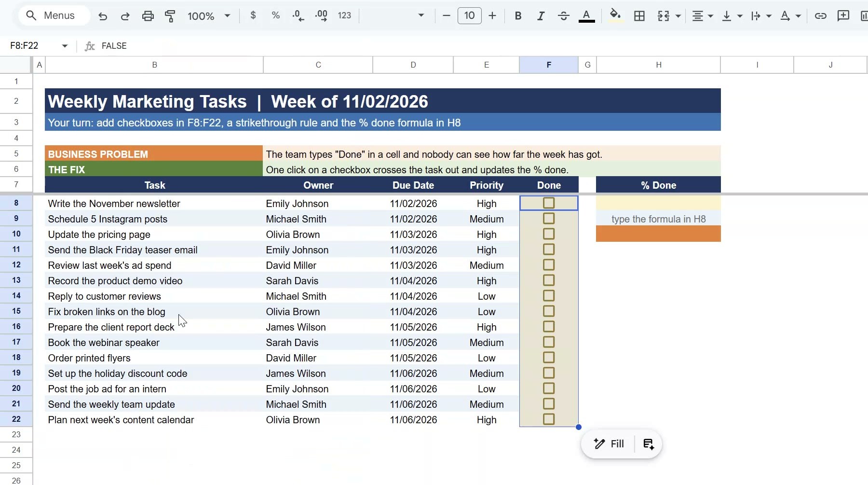Check off Schedule 5 Instagram posts
Screen dimensions: 868x485
point(549,219)
